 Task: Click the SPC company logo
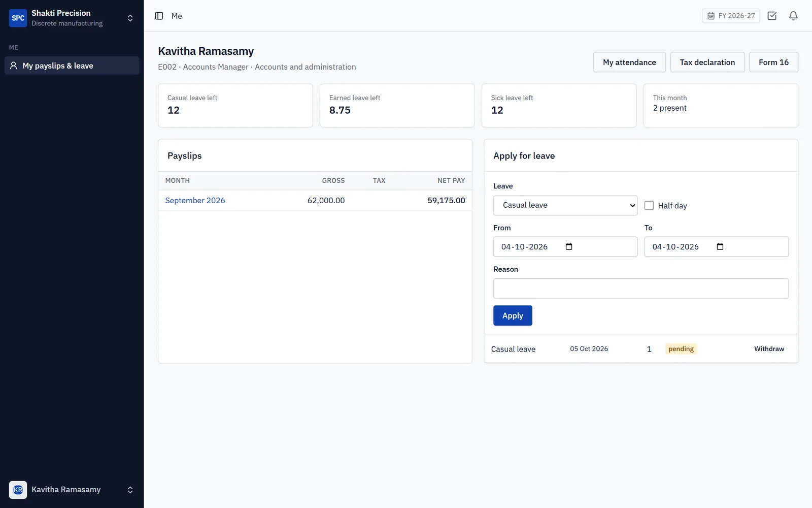pyautogui.click(x=18, y=18)
